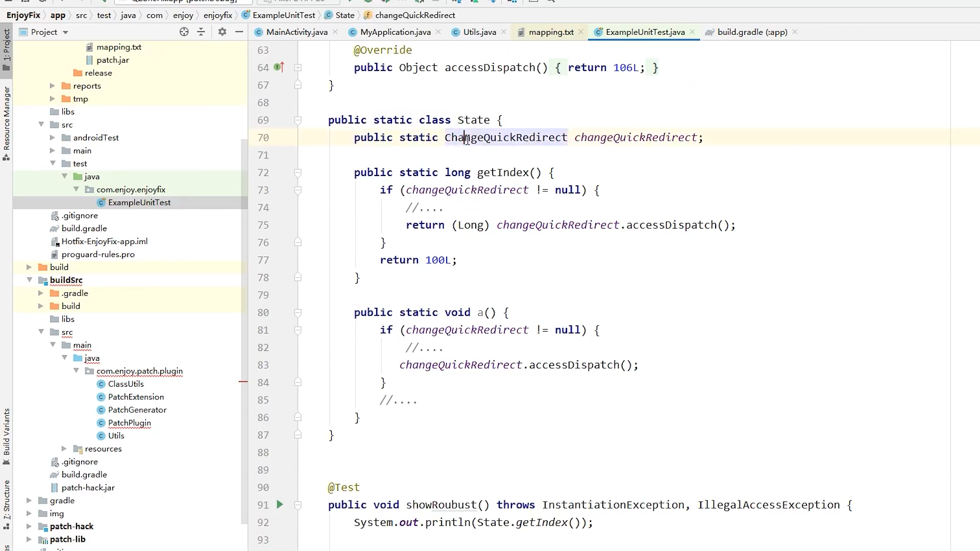Image resolution: width=980 pixels, height=551 pixels.
Task: Toggle fold marker at line 80 method
Action: (x=298, y=313)
